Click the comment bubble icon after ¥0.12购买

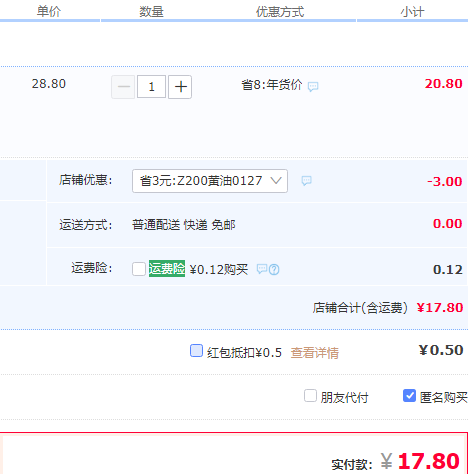[262, 269]
